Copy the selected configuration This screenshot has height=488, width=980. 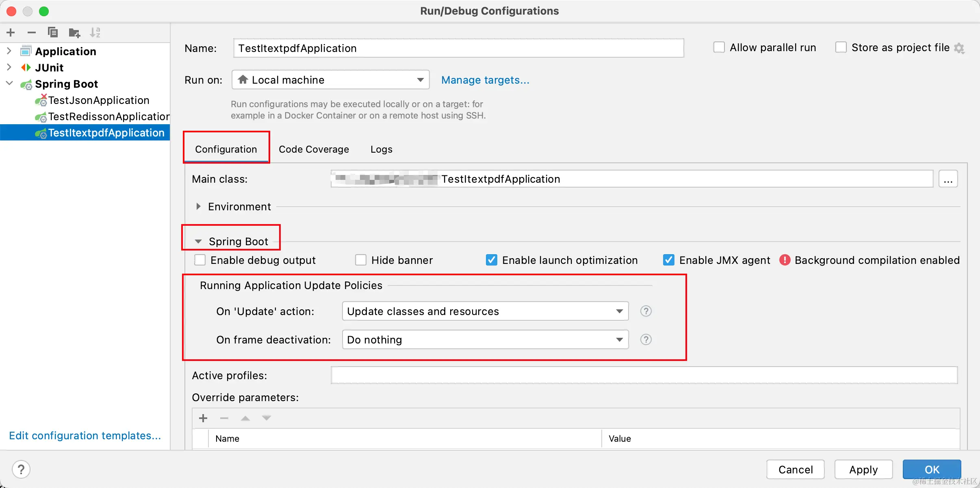pyautogui.click(x=53, y=32)
